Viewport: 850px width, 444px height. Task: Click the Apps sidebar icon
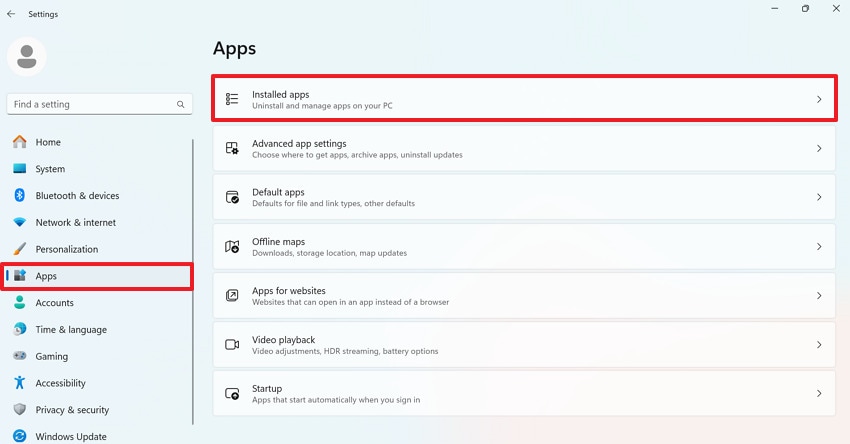20,275
